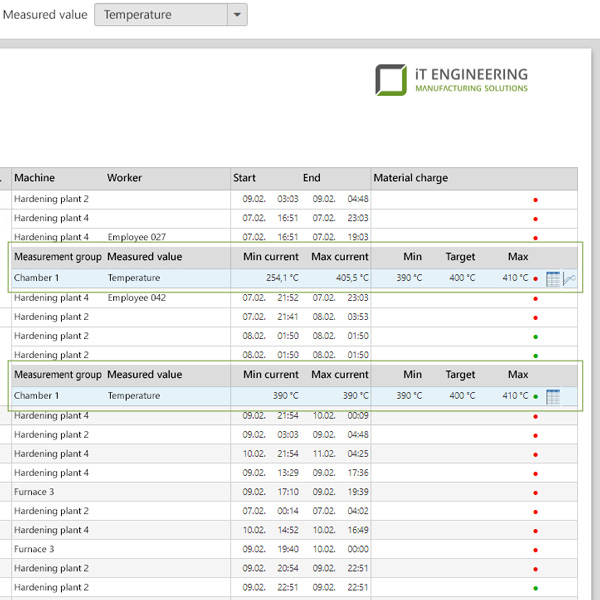Click the Start column header
600x600 pixels.
click(x=245, y=178)
